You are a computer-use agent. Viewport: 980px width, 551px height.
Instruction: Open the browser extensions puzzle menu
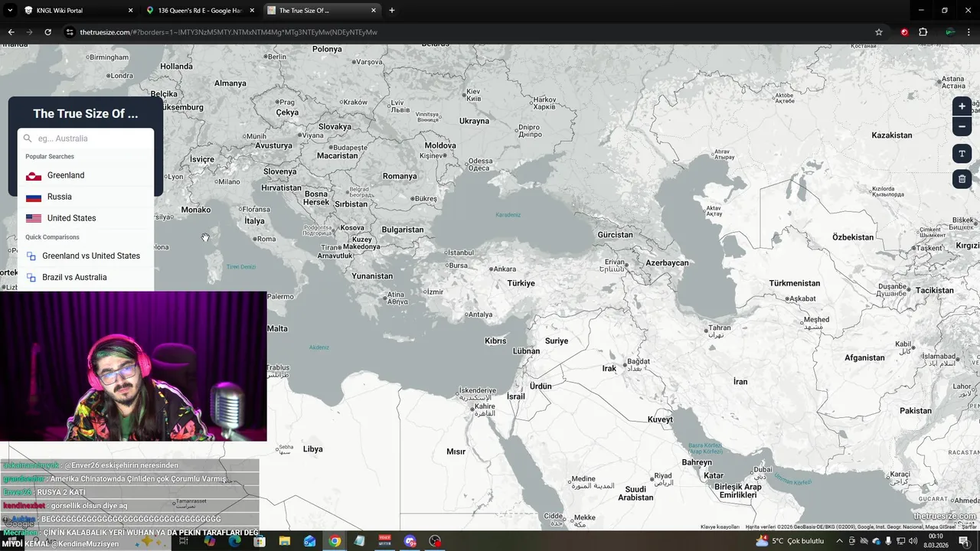(x=923, y=32)
